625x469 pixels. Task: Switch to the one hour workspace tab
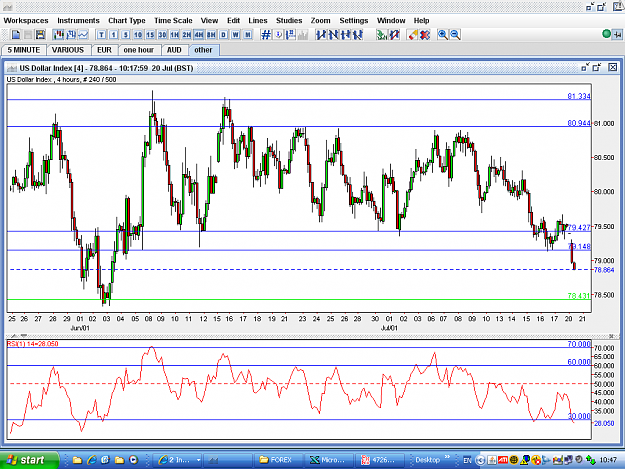pos(139,50)
